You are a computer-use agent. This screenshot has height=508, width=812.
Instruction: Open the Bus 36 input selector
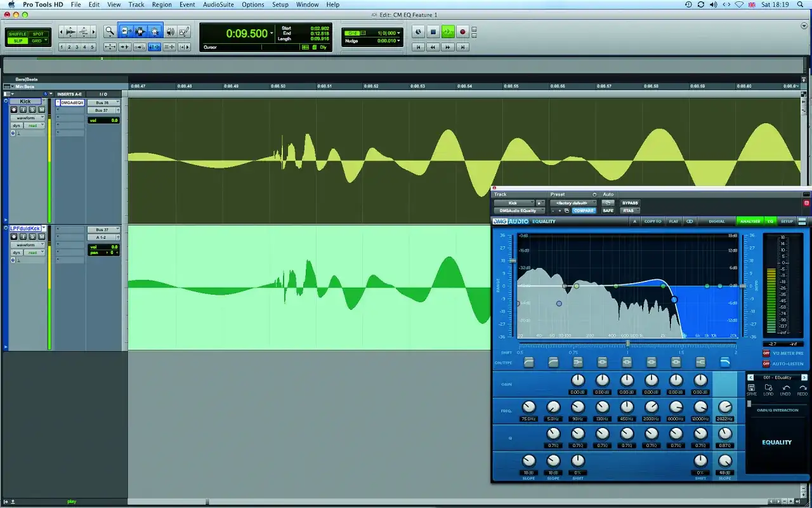pyautogui.click(x=103, y=102)
